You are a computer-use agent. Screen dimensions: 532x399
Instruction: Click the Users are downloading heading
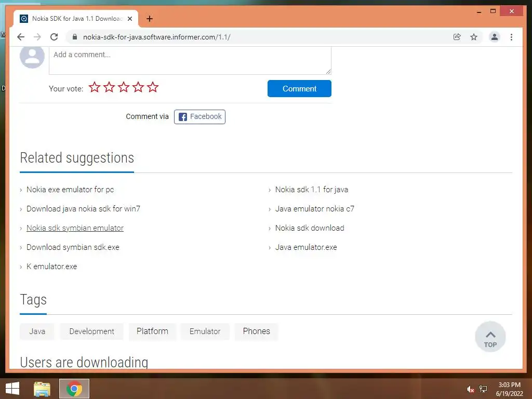(84, 362)
